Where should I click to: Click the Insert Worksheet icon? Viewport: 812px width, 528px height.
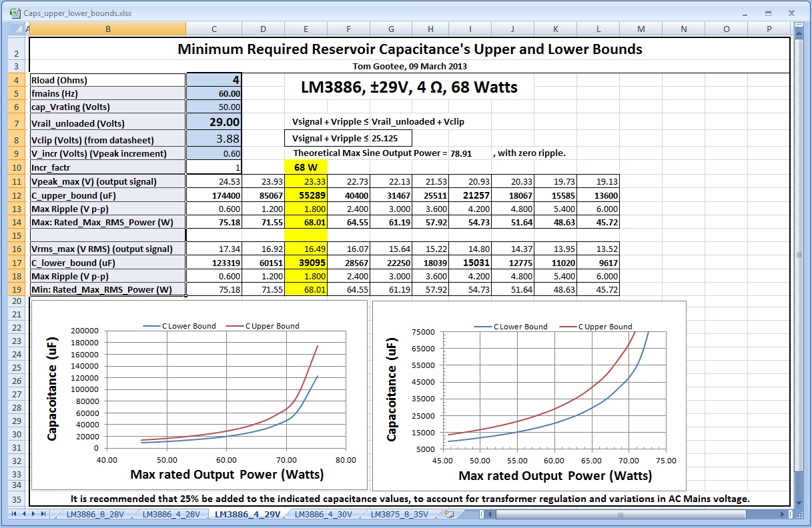(449, 514)
